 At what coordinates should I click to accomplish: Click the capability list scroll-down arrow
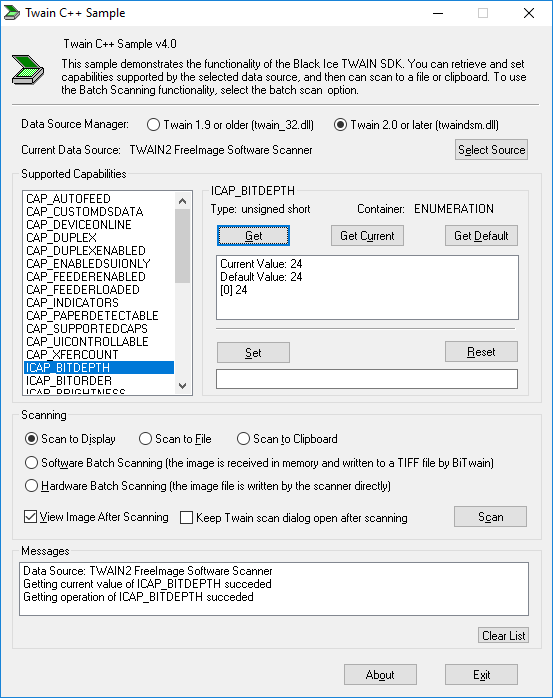tap(183, 386)
